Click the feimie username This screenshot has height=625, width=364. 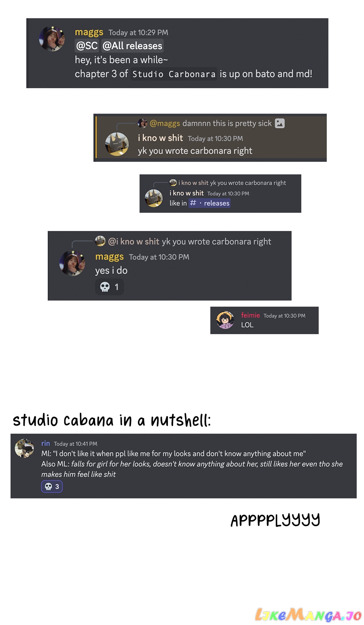coord(250,315)
